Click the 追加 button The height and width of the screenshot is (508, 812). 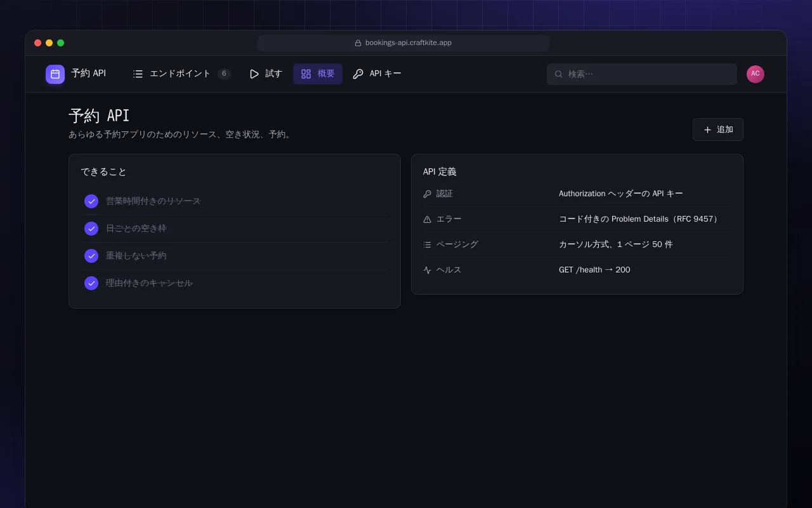click(718, 130)
